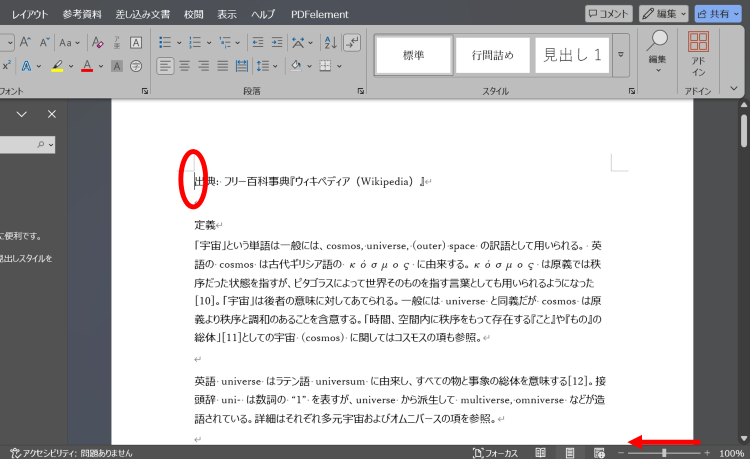
Task: Expand the styles gallery more arrow
Action: [x=620, y=54]
